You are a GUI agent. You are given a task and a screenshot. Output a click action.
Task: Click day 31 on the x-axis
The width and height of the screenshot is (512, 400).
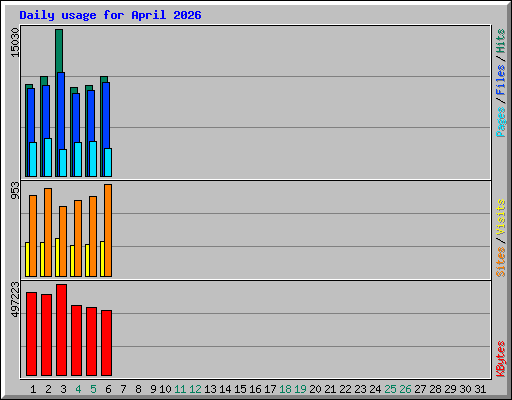(480, 389)
